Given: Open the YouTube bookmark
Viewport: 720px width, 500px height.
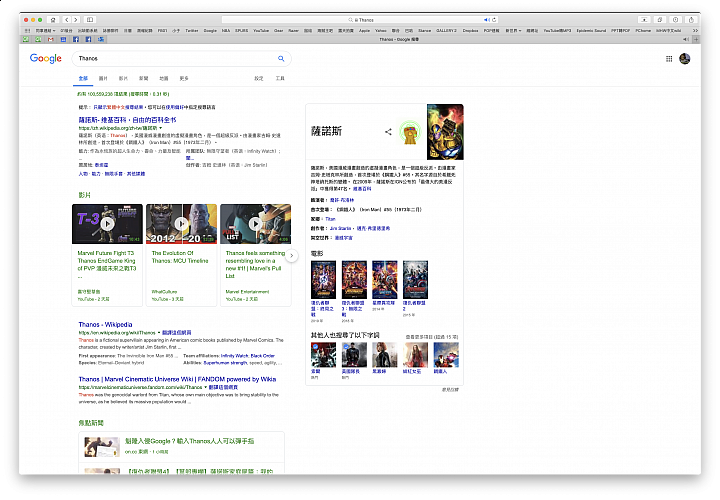Looking at the screenshot, I should pos(261,30).
